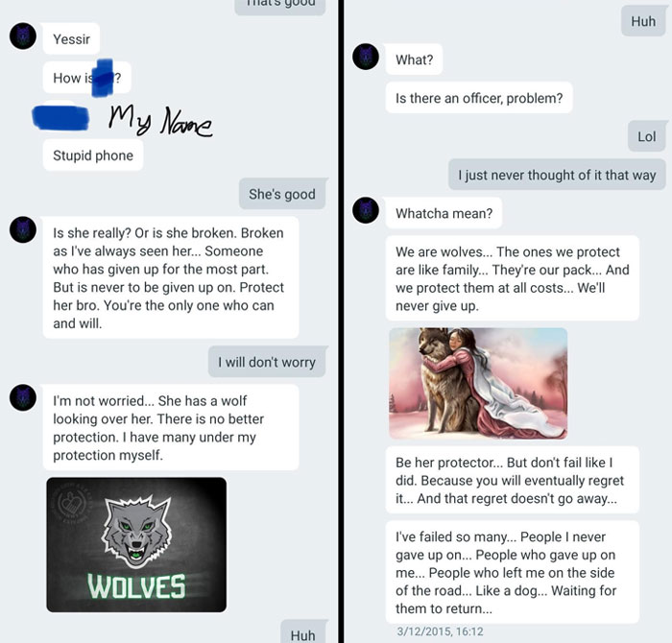The height and width of the screenshot is (643, 672).
Task: Tap the avatar beside "I'm not worried" message
Action: (23, 397)
